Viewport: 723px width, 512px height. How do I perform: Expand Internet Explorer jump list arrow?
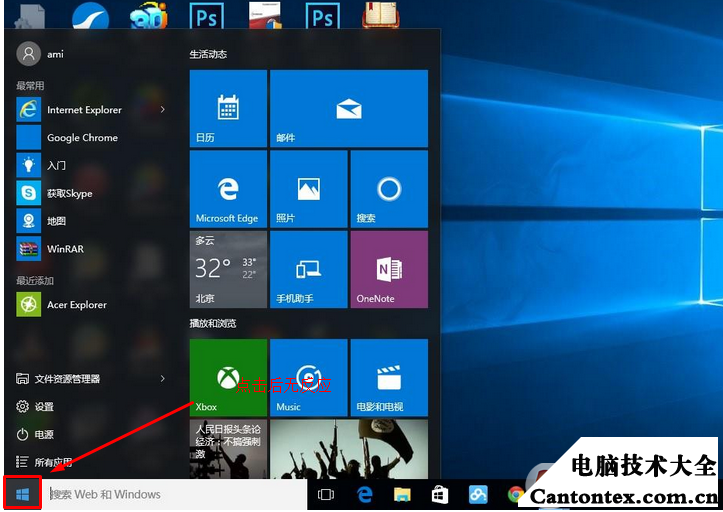[x=162, y=109]
